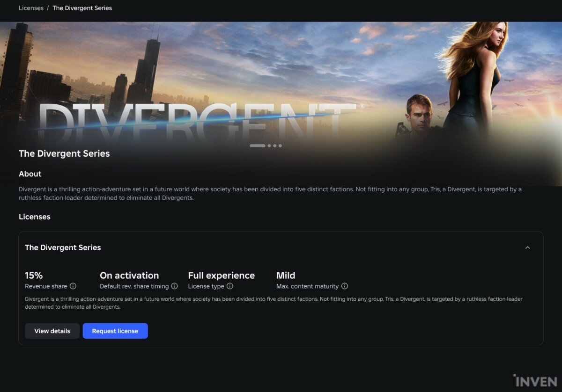
Task: Click the Default rev. share timing label
Action: tap(134, 286)
